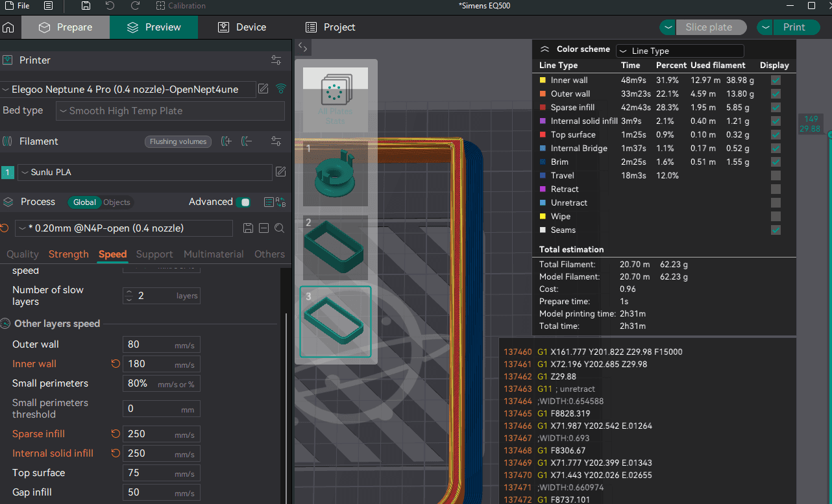
Task: Switch to the Strength tab
Action: [x=68, y=254]
